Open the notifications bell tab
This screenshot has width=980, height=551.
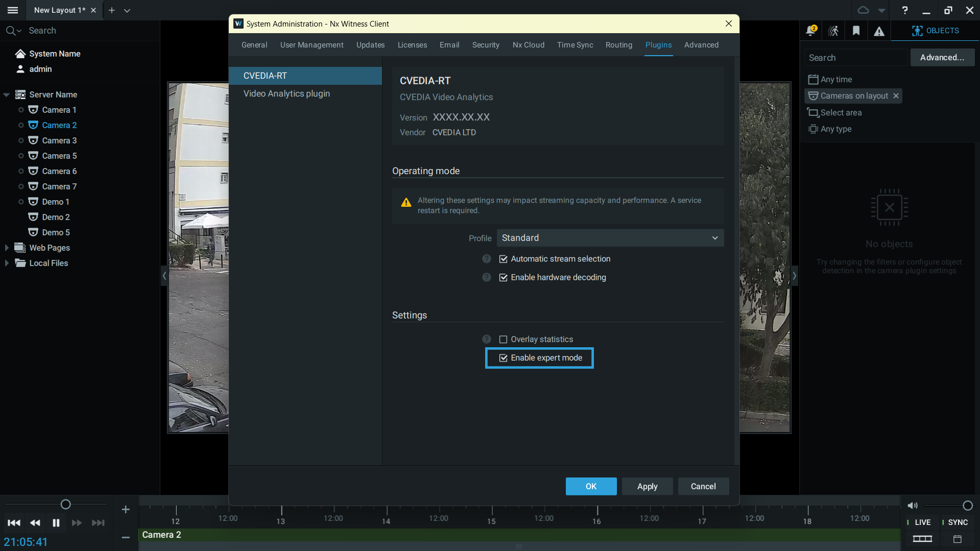pyautogui.click(x=811, y=31)
